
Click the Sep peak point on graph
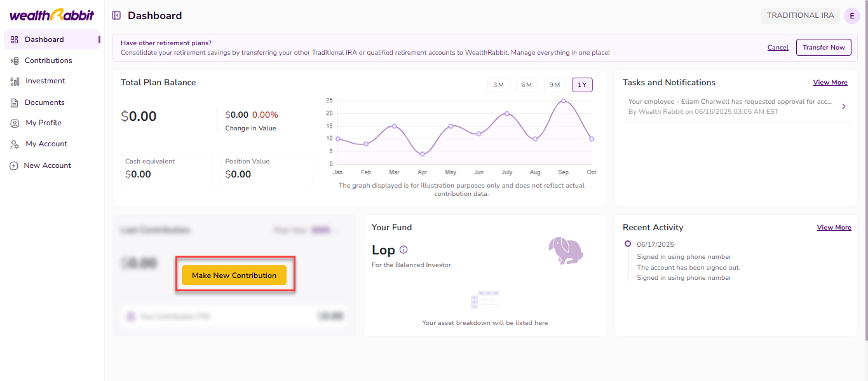click(x=563, y=100)
